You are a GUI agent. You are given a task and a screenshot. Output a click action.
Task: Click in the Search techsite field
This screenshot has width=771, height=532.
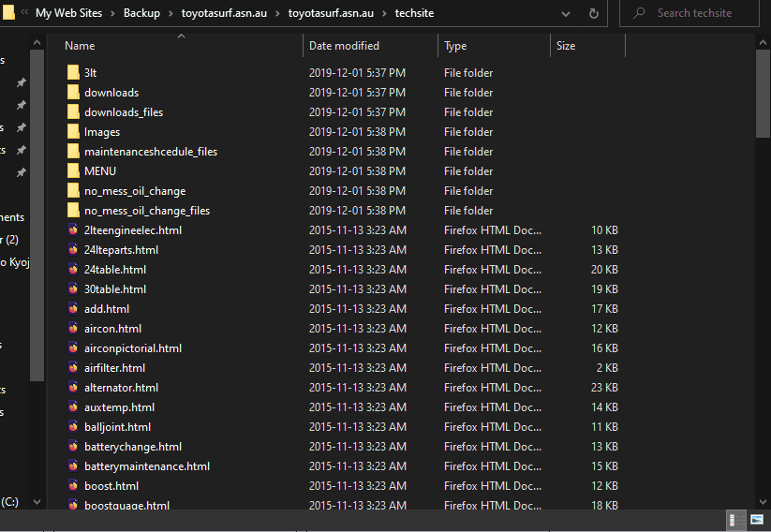[x=694, y=13]
